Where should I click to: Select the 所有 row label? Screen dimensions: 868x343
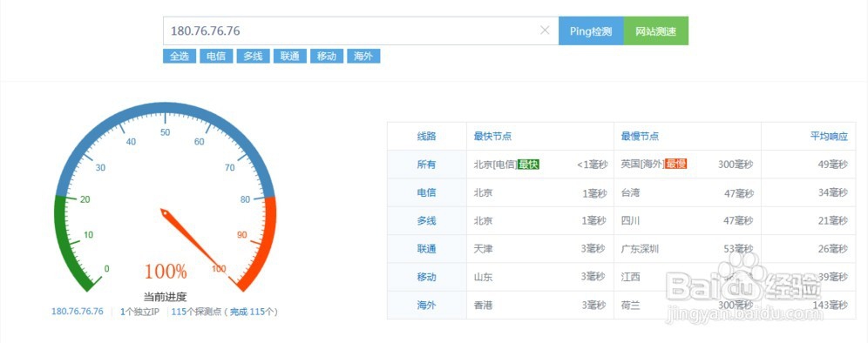[426, 165]
